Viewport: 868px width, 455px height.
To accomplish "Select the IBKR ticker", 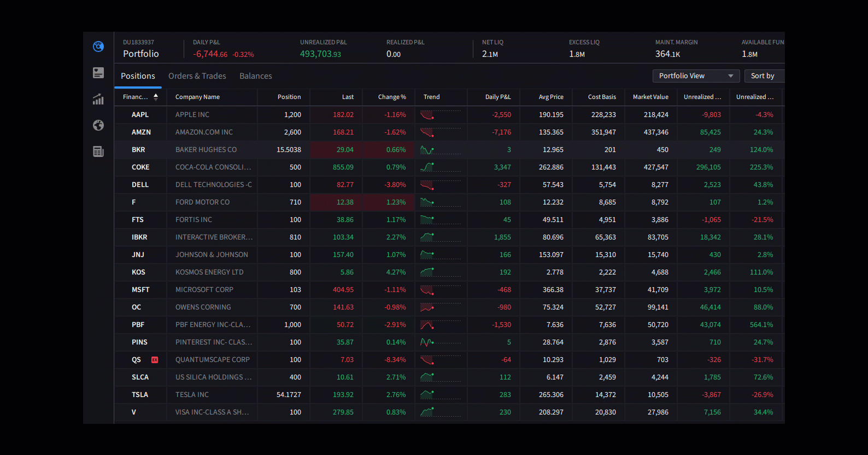I will 139,237.
